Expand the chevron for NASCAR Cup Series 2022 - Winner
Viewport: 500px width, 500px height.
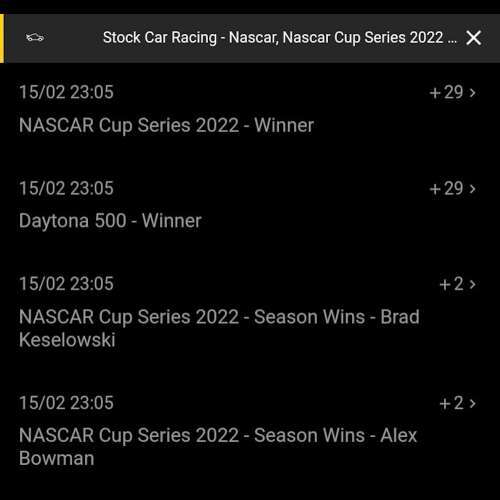[472, 93]
